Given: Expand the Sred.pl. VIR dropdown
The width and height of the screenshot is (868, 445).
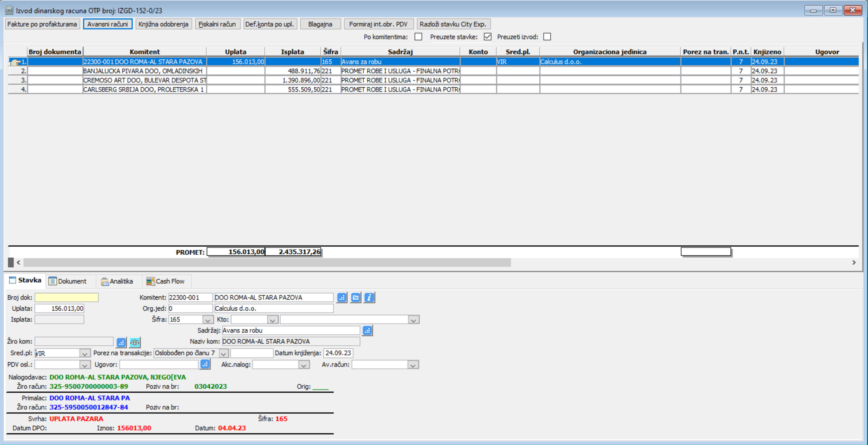Looking at the screenshot, I should point(85,353).
